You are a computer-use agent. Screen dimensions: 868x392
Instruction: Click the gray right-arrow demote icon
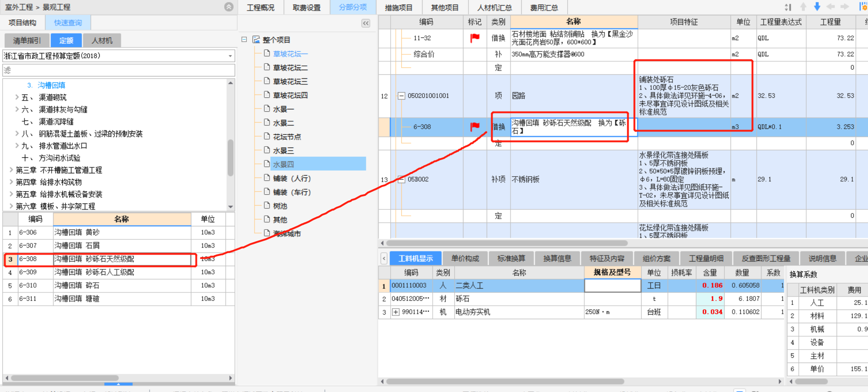point(845,6)
